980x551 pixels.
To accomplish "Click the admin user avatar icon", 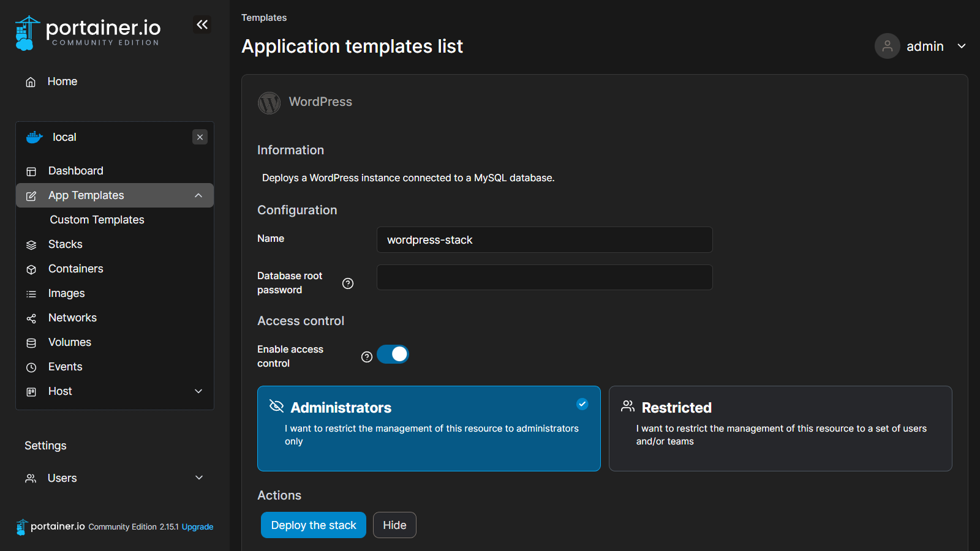I will [887, 46].
